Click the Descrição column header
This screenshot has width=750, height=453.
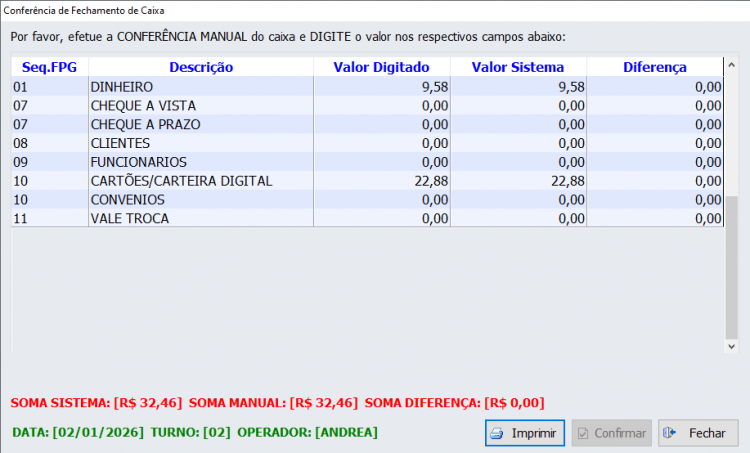(x=201, y=67)
